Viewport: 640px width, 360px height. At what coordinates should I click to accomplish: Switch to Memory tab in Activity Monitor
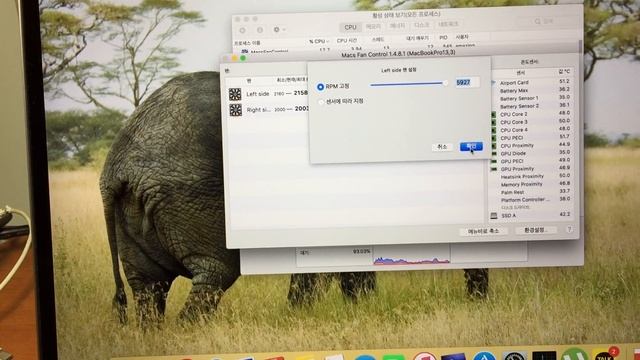point(373,27)
